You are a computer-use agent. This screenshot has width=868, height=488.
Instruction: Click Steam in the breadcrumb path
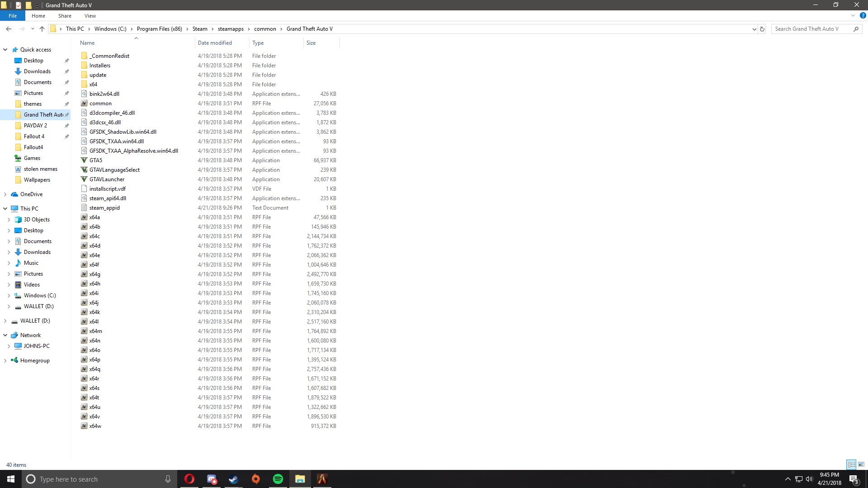[200, 29]
